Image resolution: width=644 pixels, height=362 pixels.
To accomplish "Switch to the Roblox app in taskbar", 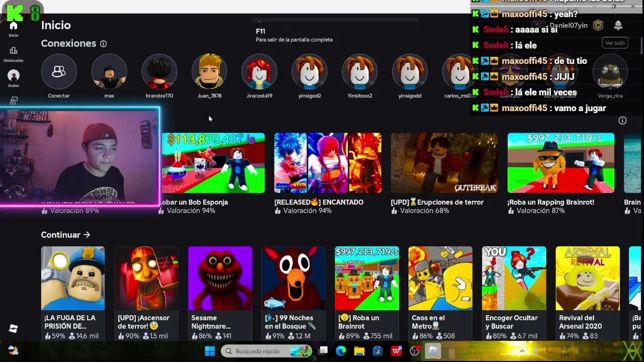I will point(433,351).
